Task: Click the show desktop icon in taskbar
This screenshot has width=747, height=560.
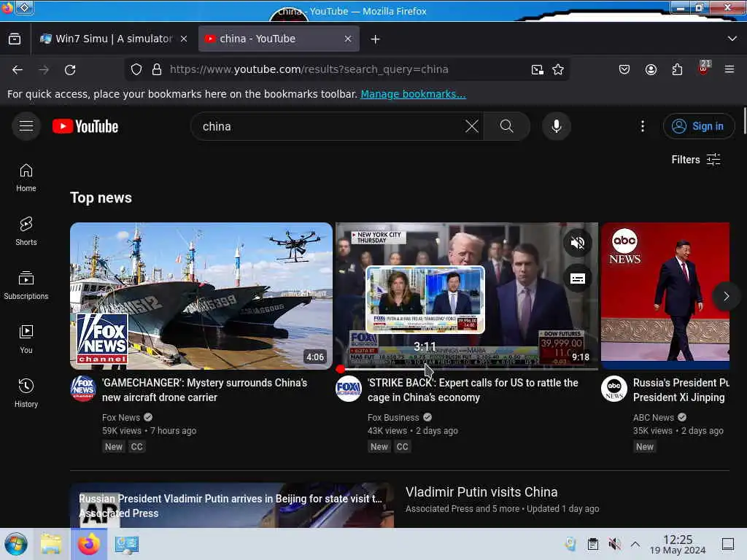Action: tap(728, 544)
